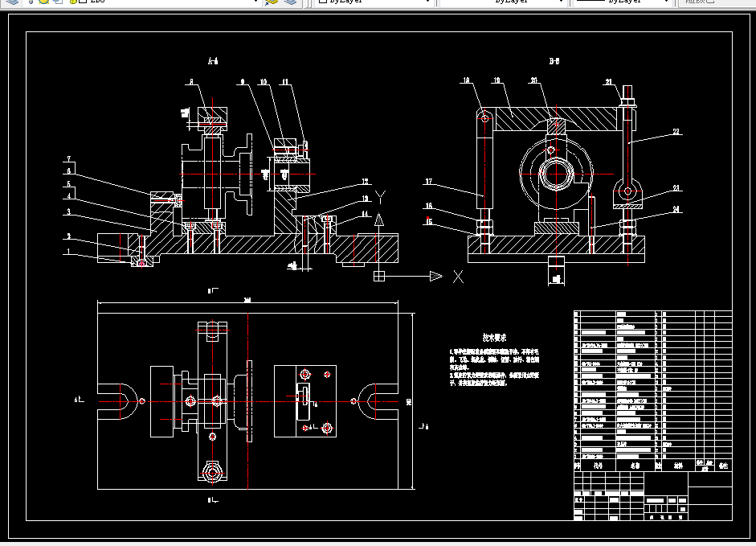Viewport: 756px width, 546px height.
Task: Select part balloon label 20
Action: 533,80
